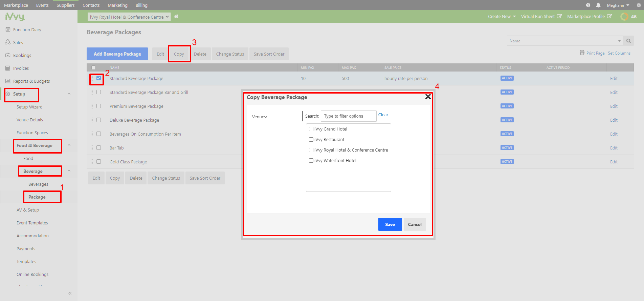Collapse the Food & Beverage chevron

click(x=69, y=145)
